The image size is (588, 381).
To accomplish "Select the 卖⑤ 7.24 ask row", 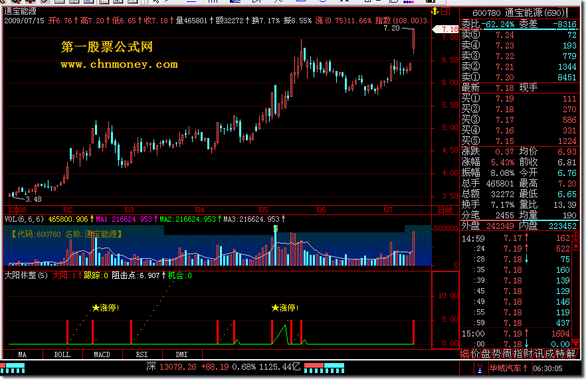I will (519, 35).
